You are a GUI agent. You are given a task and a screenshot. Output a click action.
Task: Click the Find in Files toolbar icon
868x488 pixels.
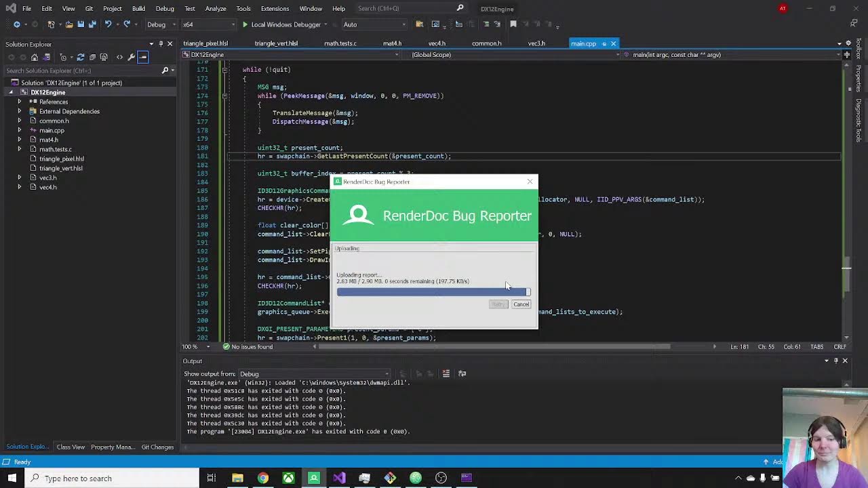click(419, 24)
